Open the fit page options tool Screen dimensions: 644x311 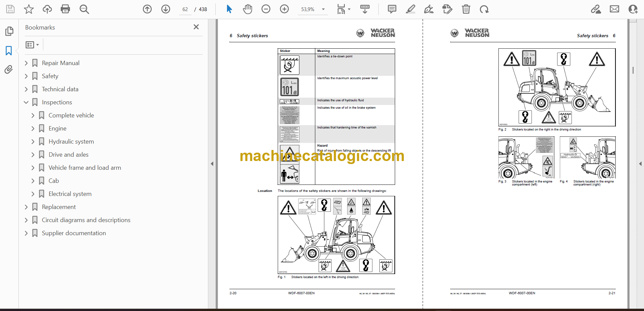[x=343, y=9]
